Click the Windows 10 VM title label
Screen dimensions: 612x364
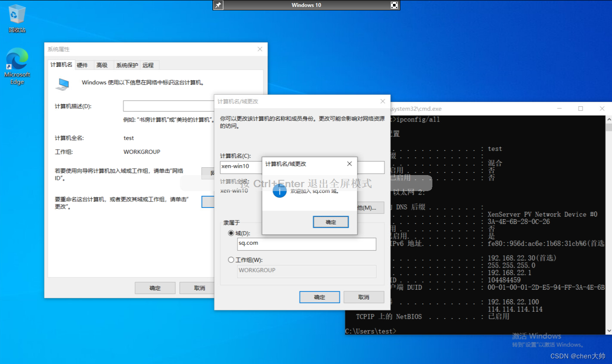tap(306, 5)
